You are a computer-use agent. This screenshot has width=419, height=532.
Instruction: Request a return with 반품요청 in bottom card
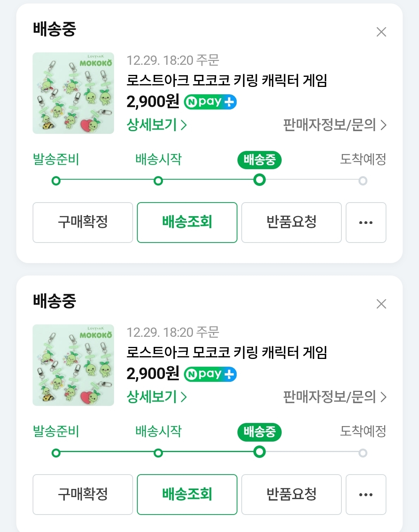(291, 494)
